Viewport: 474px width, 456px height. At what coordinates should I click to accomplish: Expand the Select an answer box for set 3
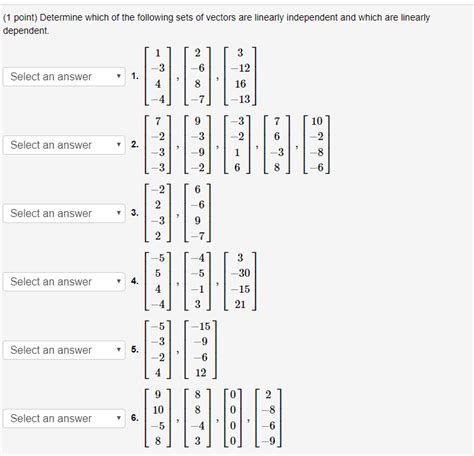[64, 213]
